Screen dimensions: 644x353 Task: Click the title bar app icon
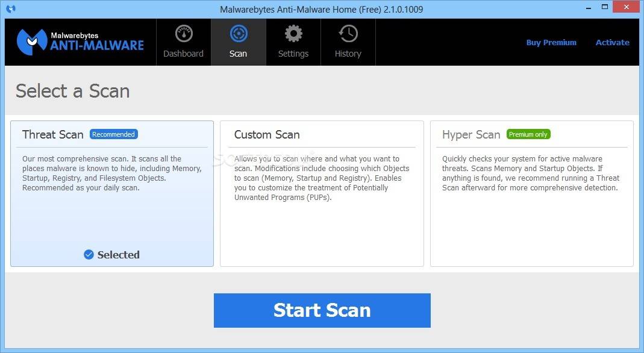pos(10,9)
